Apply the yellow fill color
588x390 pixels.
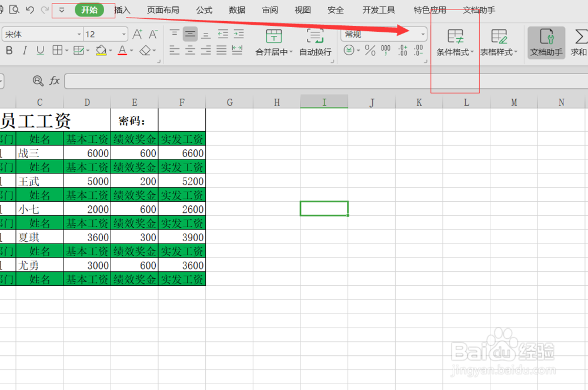click(101, 50)
